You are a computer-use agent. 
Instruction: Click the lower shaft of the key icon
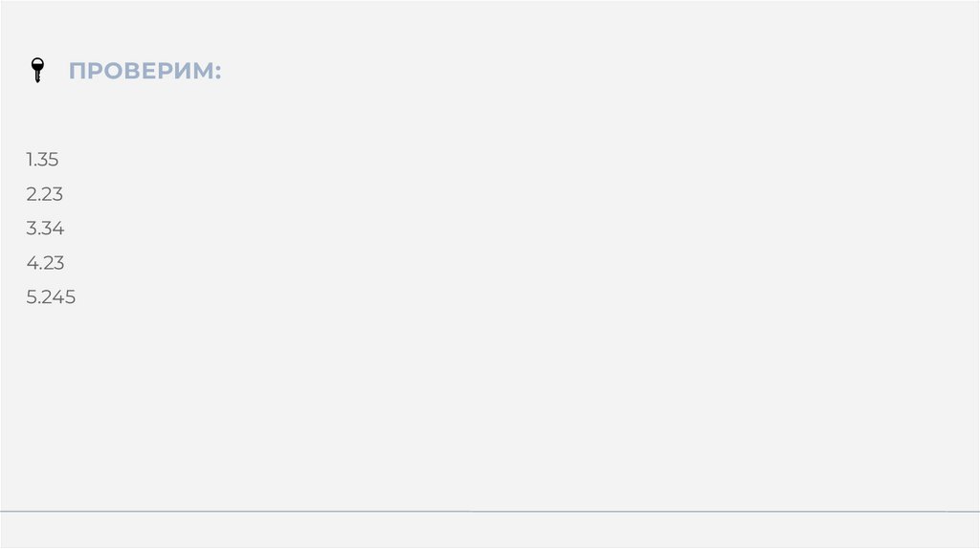coord(37,77)
